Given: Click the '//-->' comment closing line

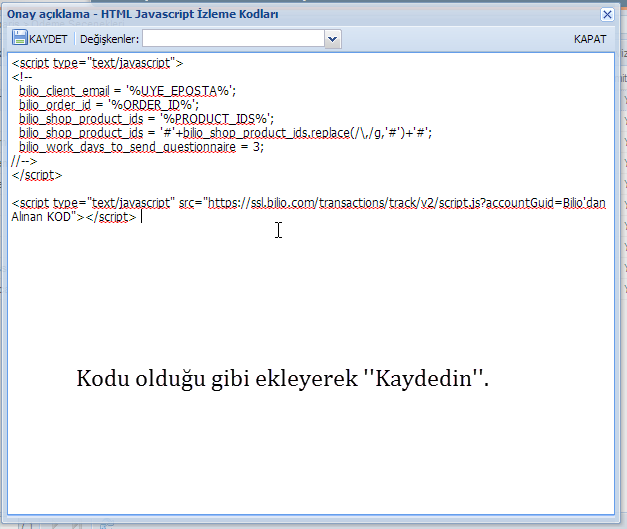Looking at the screenshot, I should click(x=24, y=161).
